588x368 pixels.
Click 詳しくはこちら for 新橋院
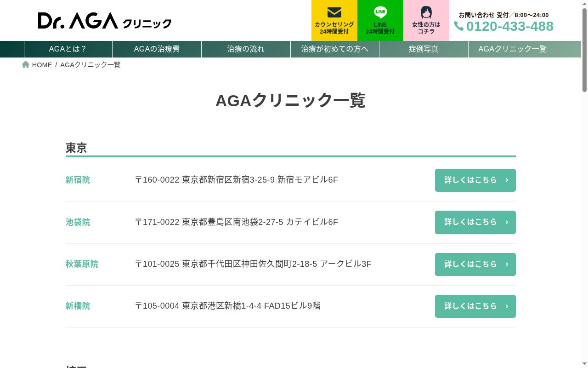pos(475,306)
